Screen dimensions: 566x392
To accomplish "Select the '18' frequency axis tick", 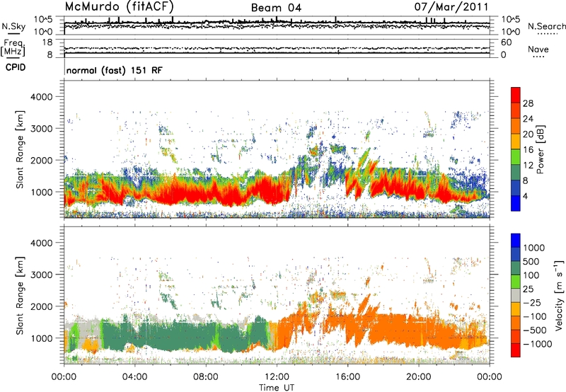I will pyautogui.click(x=47, y=42).
